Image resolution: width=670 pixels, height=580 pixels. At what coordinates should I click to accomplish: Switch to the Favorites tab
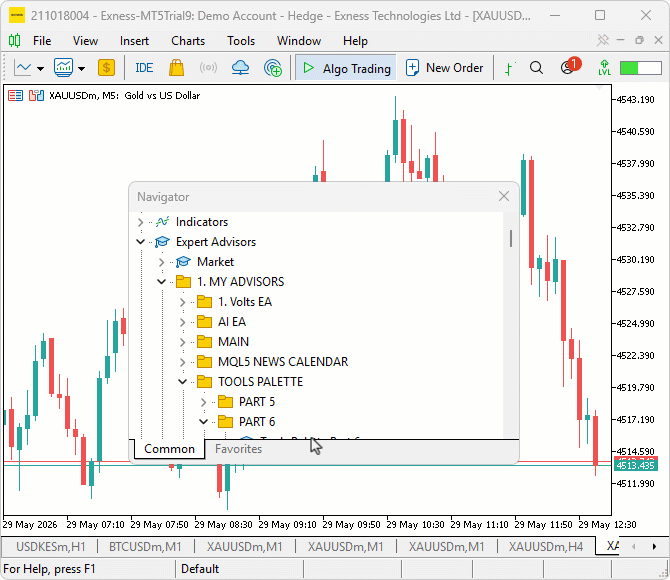pyautogui.click(x=238, y=449)
